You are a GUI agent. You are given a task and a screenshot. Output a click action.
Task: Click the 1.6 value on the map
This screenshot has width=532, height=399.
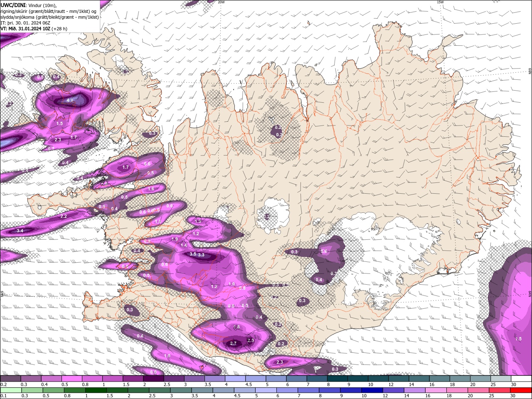coord(151,189)
